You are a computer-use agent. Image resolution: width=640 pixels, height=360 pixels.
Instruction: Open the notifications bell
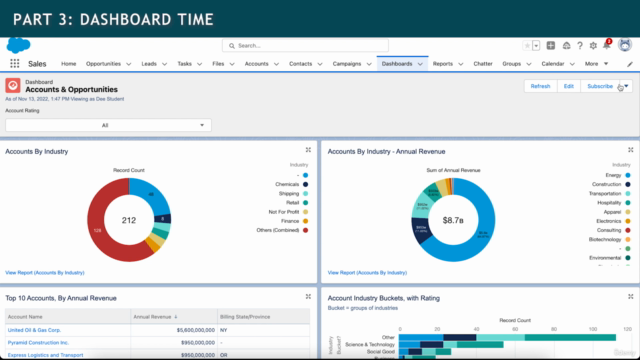(x=607, y=45)
